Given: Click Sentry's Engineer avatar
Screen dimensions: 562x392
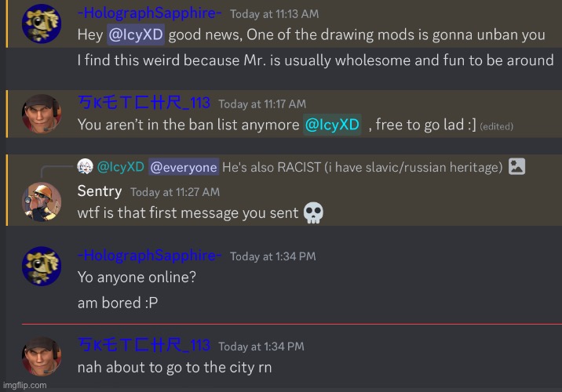Looking at the screenshot, I should (42, 202).
